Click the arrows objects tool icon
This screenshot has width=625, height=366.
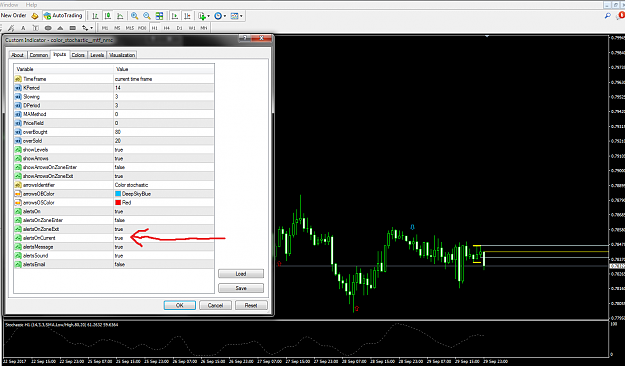(x=85, y=28)
